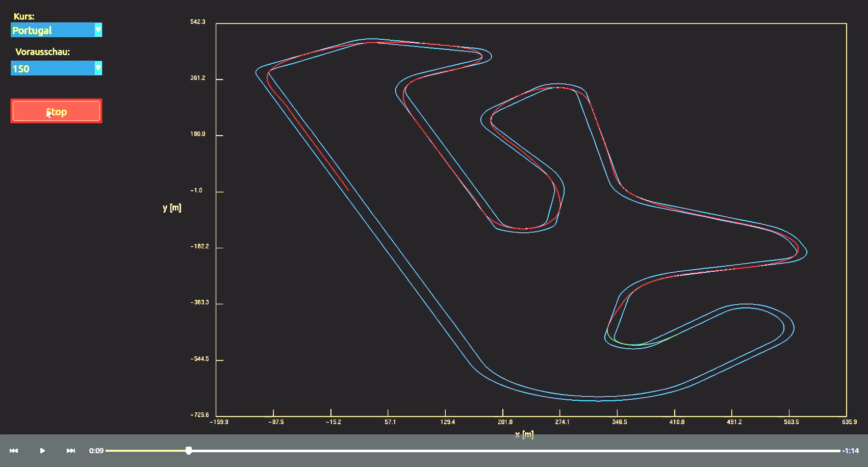The image size is (868, 467).
Task: Click the x-axis value 491.2
Action: point(734,422)
